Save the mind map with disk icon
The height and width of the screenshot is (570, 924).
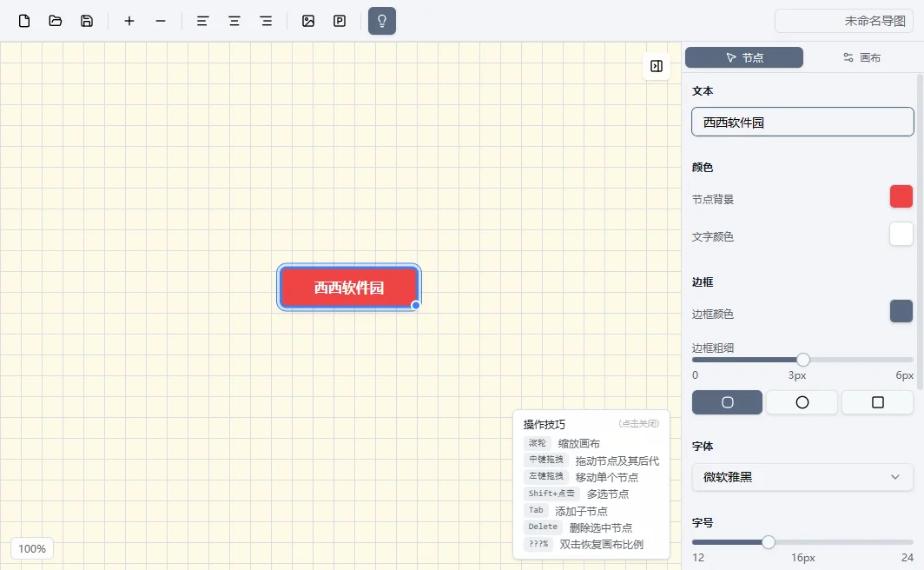coord(87,21)
